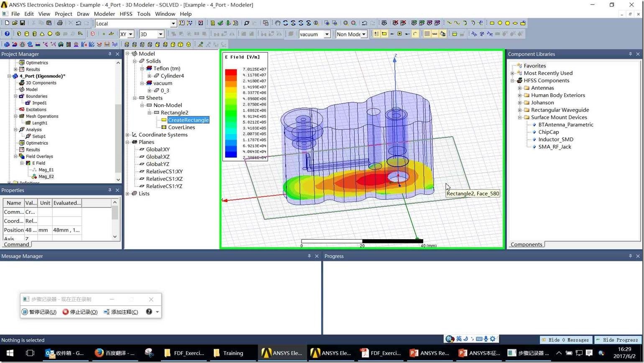
Task: Click the Project Manager vertical scrollbar
Action: tap(118, 121)
